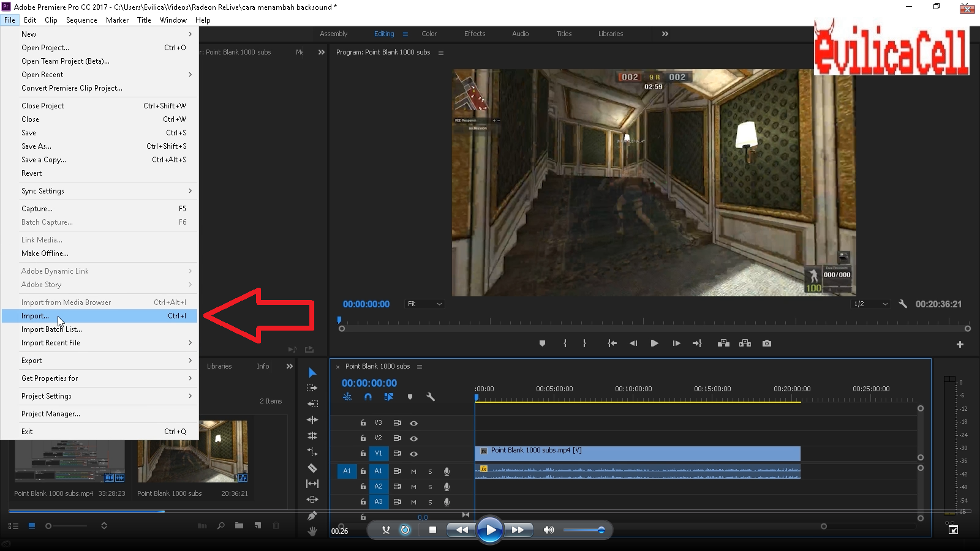Click the Lift button
This screenshot has height=551, width=980.
click(x=723, y=343)
